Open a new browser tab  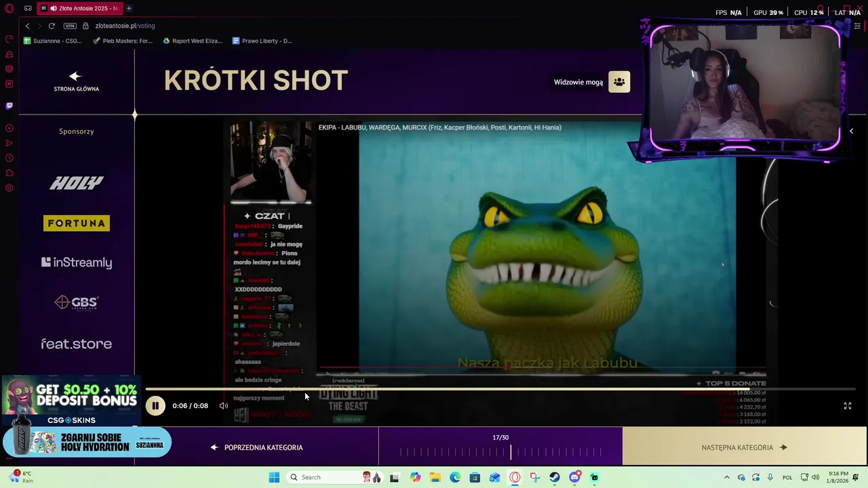click(x=129, y=8)
